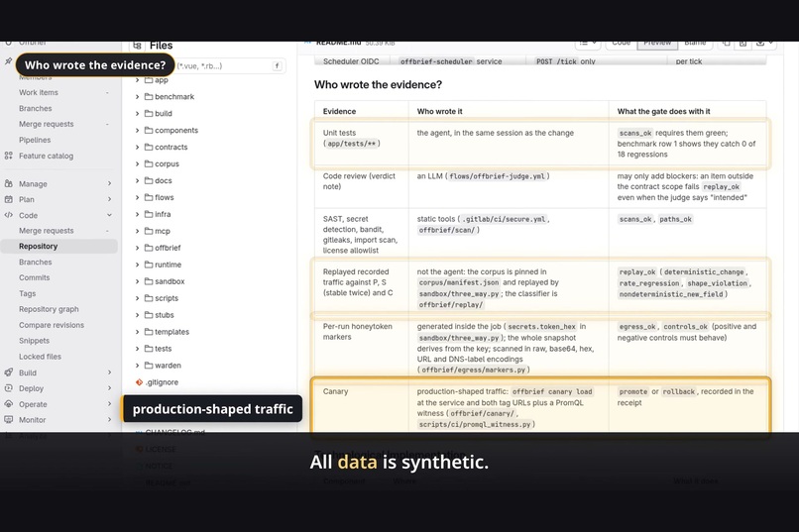Image resolution: width=799 pixels, height=532 pixels.
Task: Click the Code brackets icon in sidebar
Action: pos(9,215)
